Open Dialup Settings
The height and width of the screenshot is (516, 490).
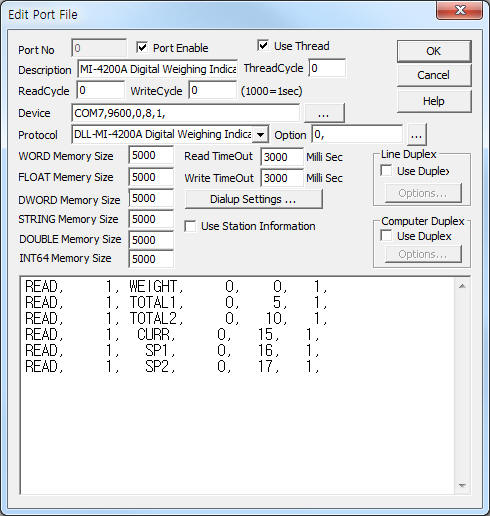pos(253,199)
